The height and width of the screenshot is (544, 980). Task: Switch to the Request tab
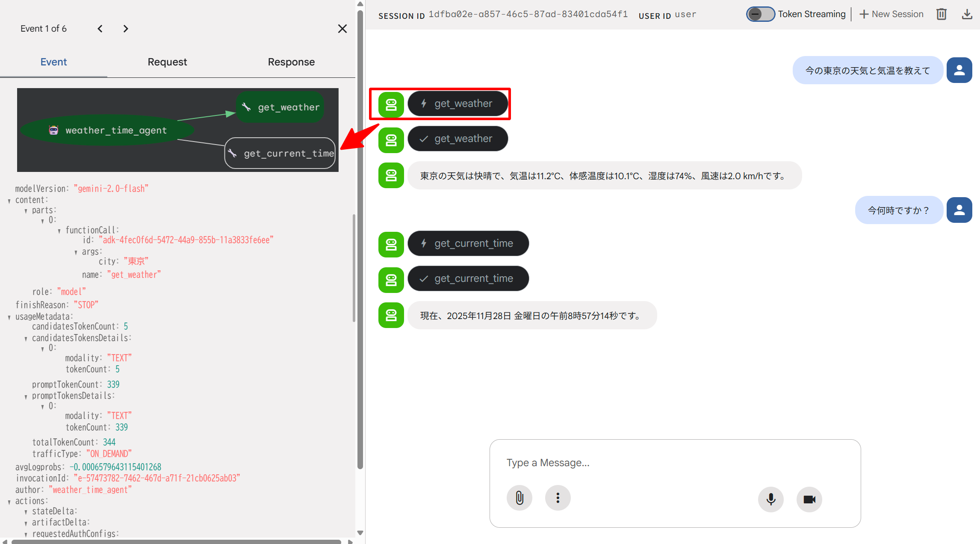(x=167, y=62)
